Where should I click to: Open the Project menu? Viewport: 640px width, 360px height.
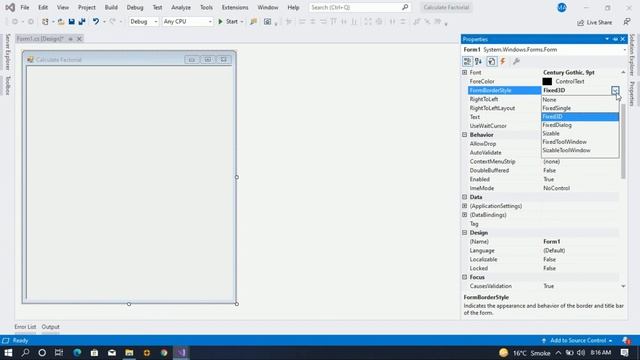click(87, 7)
